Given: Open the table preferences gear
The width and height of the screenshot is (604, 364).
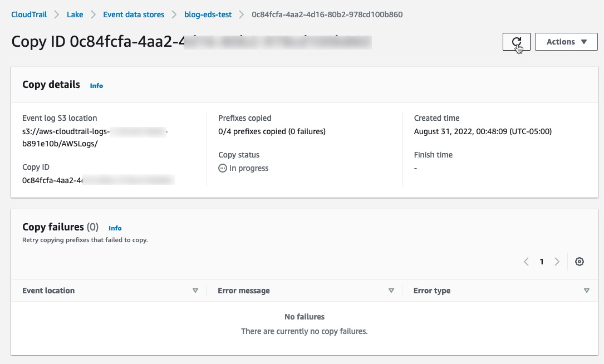Looking at the screenshot, I should click(x=580, y=261).
